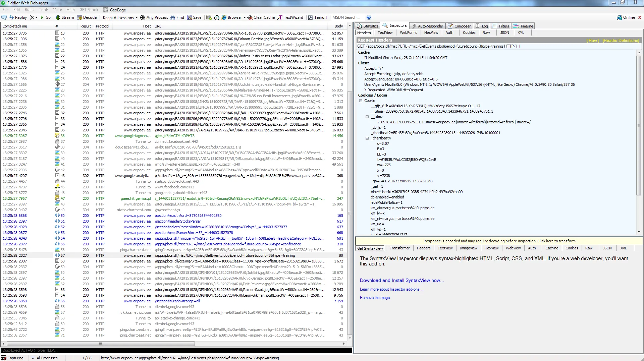Click the session list vertical scrollbar

coord(350,213)
